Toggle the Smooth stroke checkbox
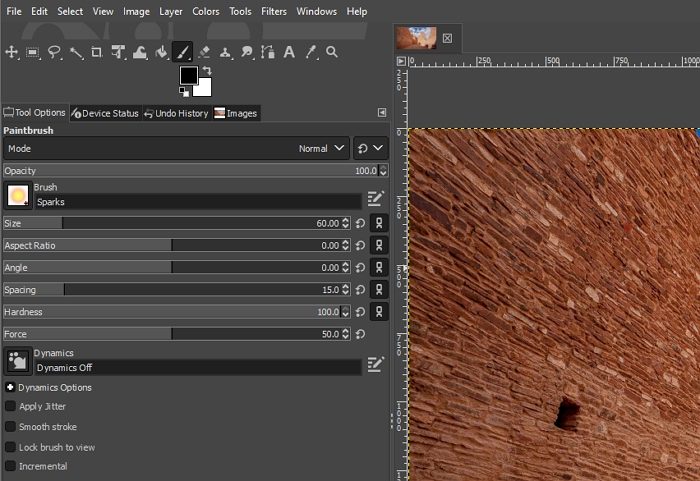700x481 pixels. coord(11,427)
